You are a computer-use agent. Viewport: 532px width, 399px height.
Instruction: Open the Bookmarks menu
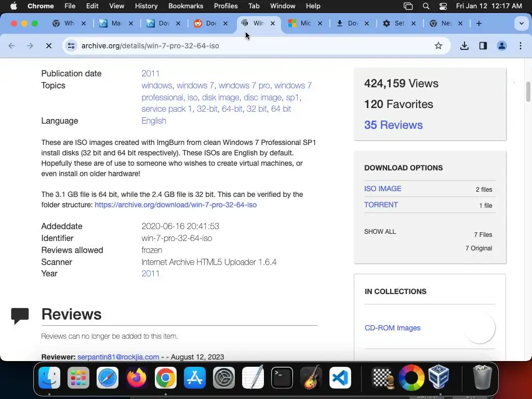pyautogui.click(x=185, y=6)
